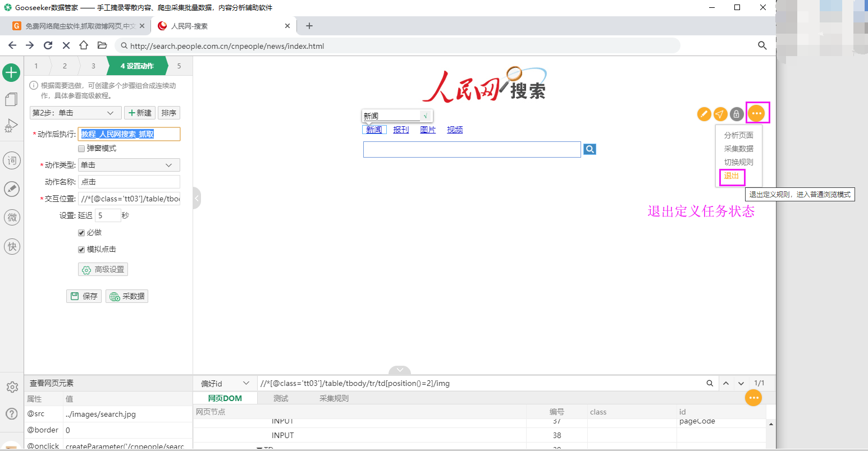Collapse the left panel with side arrow
Image resolution: width=868 pixels, height=451 pixels.
197,198
